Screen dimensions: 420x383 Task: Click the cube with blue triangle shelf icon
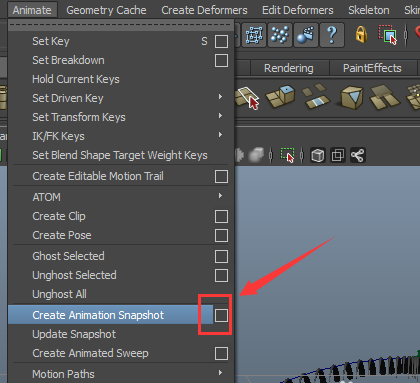click(x=351, y=97)
